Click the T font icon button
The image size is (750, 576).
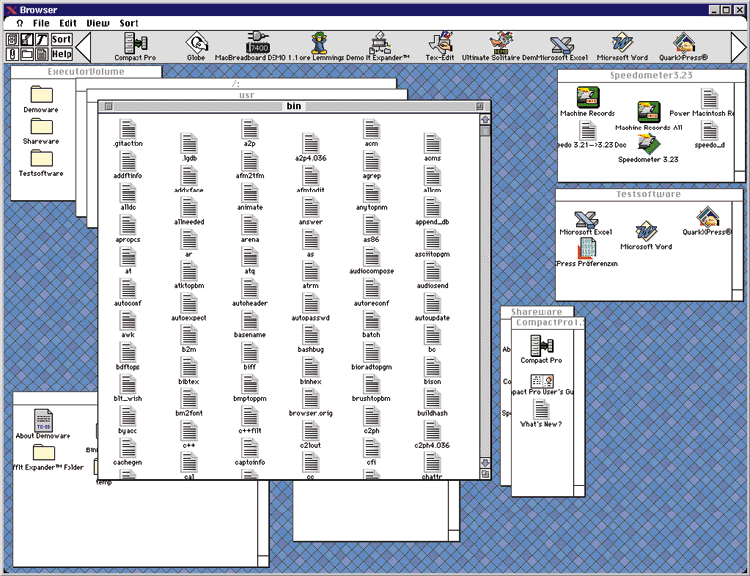pos(42,39)
